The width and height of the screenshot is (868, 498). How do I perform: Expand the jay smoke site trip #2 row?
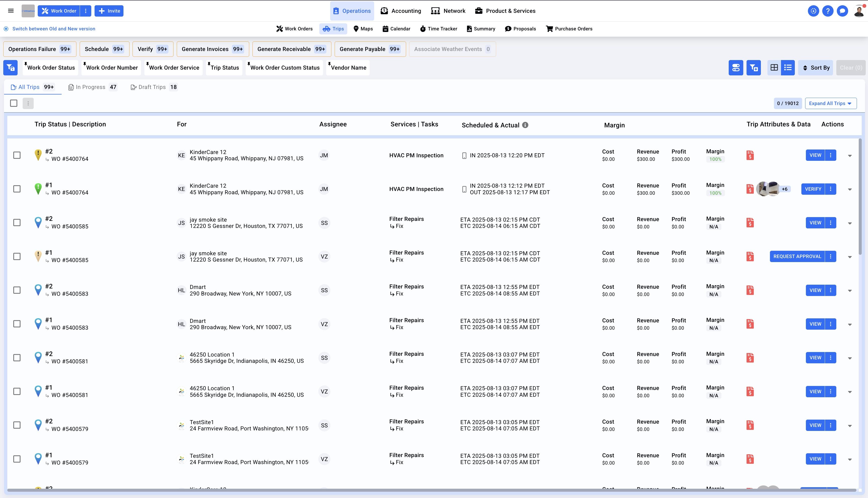(849, 223)
